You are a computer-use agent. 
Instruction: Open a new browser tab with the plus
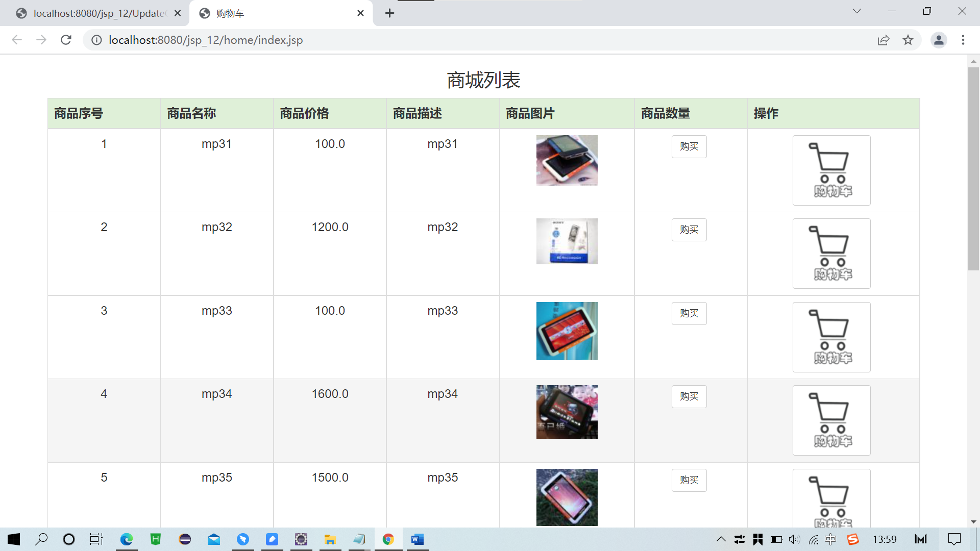[x=389, y=13]
